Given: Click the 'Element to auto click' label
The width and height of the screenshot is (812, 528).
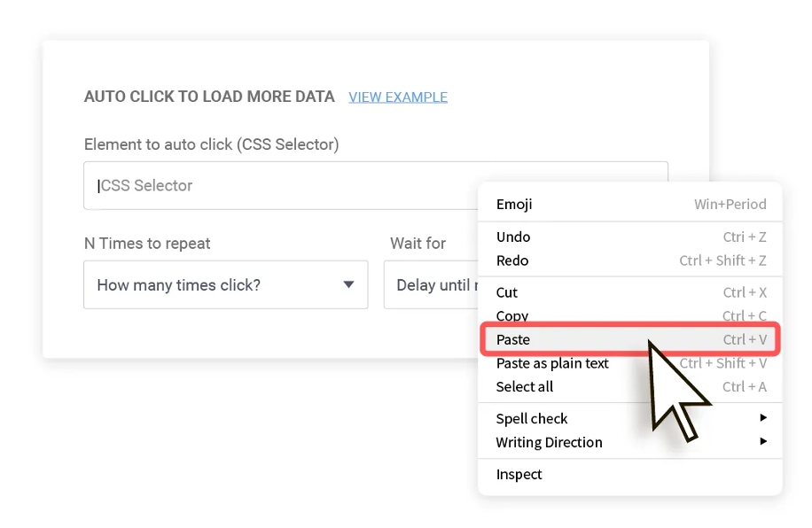Looking at the screenshot, I should point(211,144).
